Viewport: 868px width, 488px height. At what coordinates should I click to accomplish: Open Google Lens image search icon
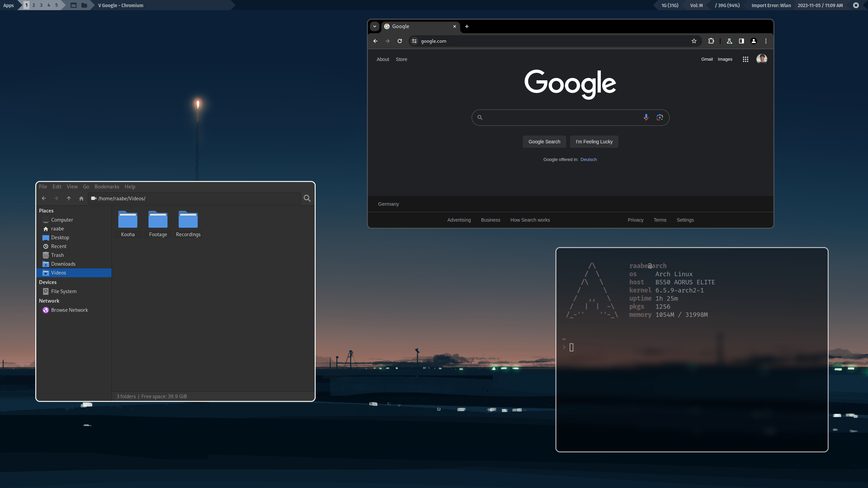pyautogui.click(x=659, y=117)
